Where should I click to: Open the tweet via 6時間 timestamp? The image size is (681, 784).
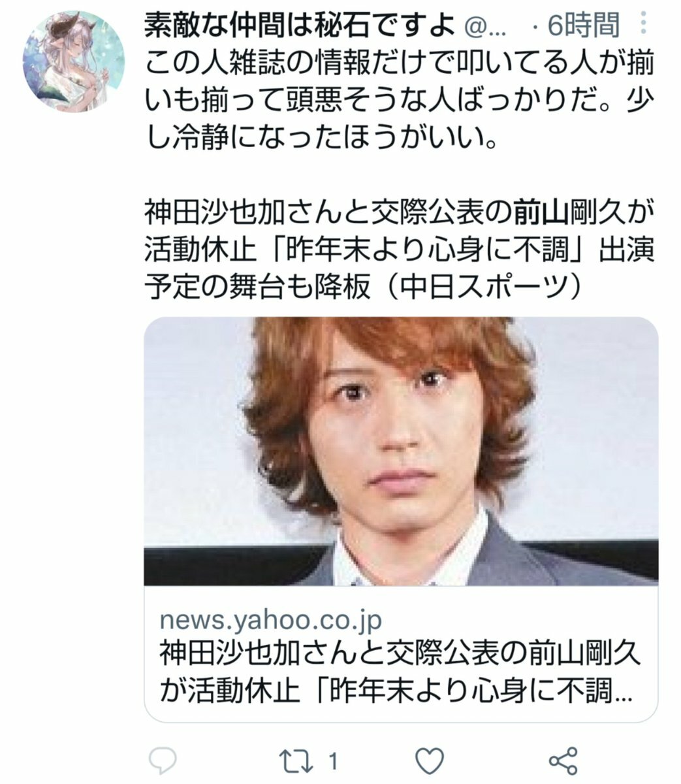coord(582,26)
